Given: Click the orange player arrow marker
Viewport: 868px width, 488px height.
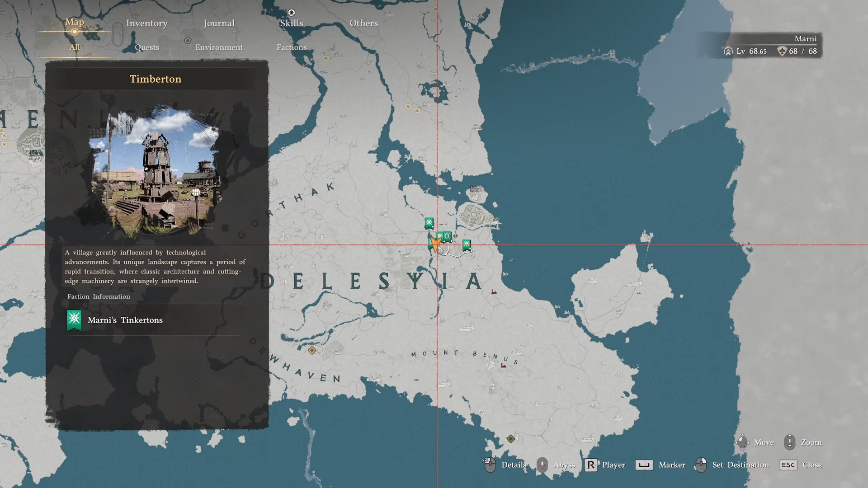Looking at the screenshot, I should [435, 244].
